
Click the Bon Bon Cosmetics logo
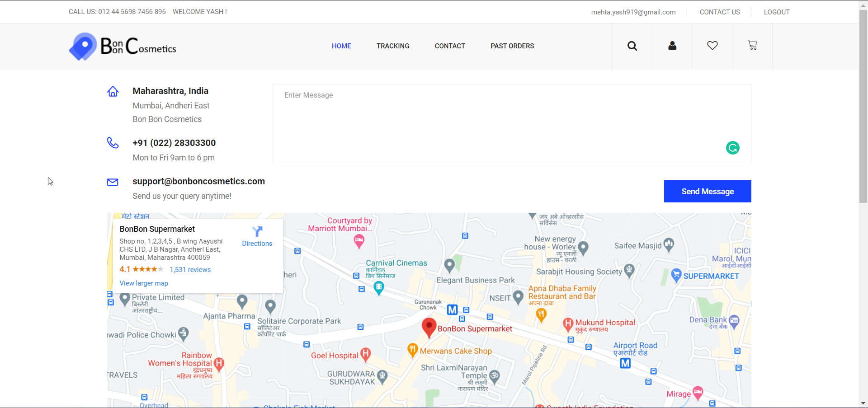point(123,46)
